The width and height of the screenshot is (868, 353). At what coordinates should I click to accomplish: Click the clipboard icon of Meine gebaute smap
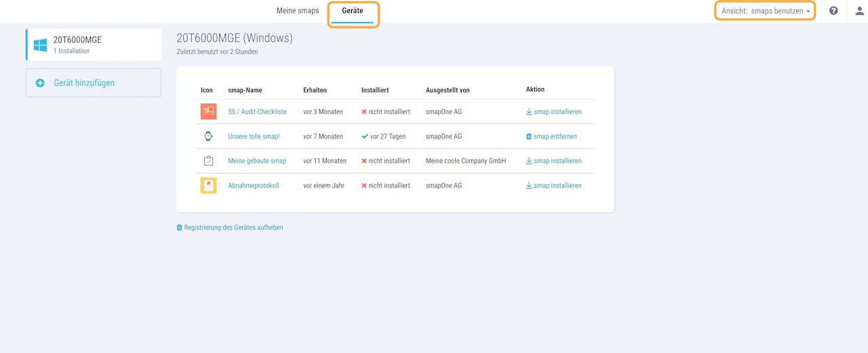[208, 161]
